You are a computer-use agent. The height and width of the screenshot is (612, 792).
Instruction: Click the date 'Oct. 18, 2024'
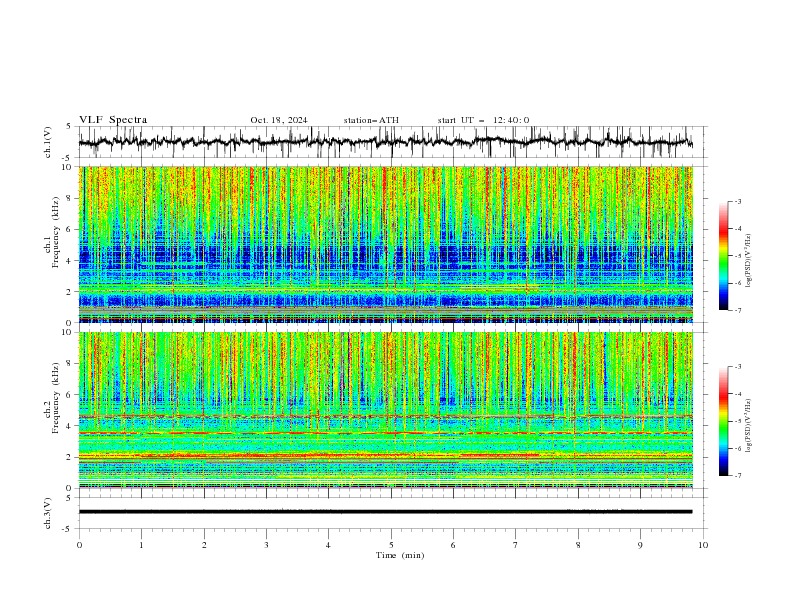(279, 120)
